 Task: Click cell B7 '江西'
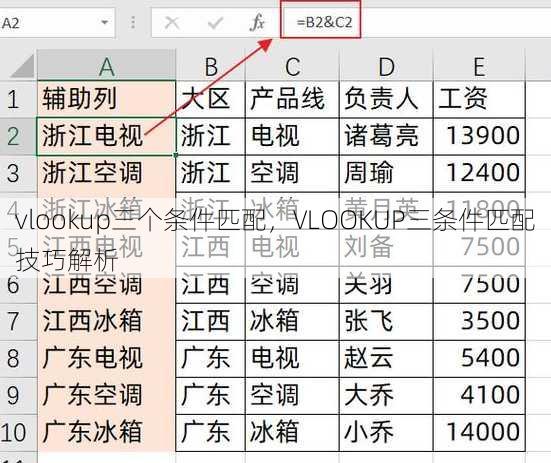[210, 321]
